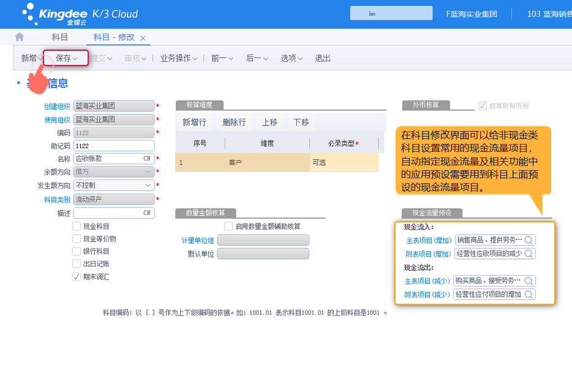Click the 维度 column header

click(x=267, y=143)
